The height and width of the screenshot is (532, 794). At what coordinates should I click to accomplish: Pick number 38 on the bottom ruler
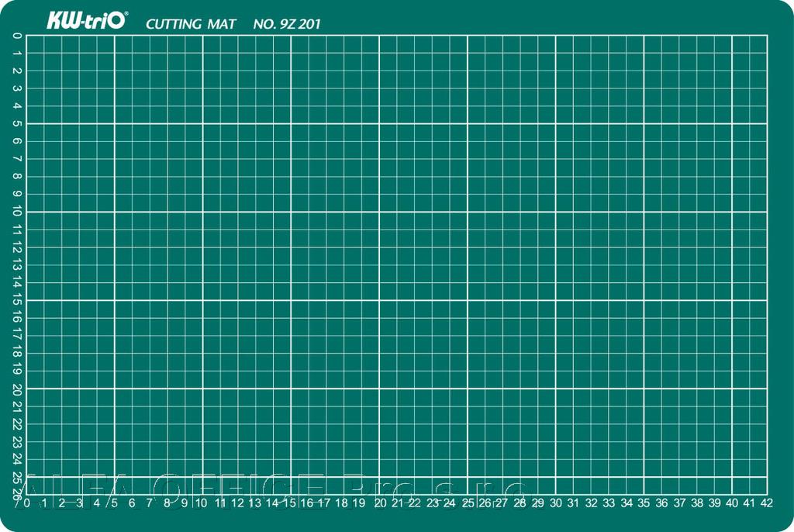click(696, 504)
